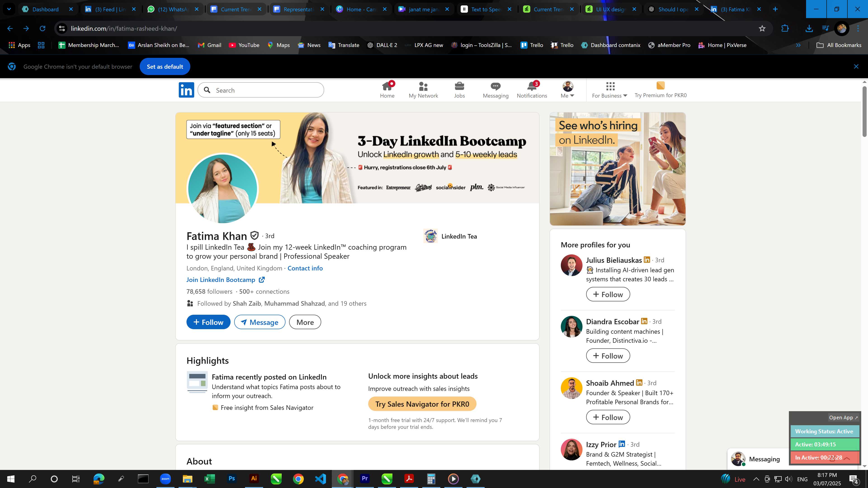Open Photoshop from the taskbar
Image resolution: width=868 pixels, height=488 pixels.
point(232,479)
